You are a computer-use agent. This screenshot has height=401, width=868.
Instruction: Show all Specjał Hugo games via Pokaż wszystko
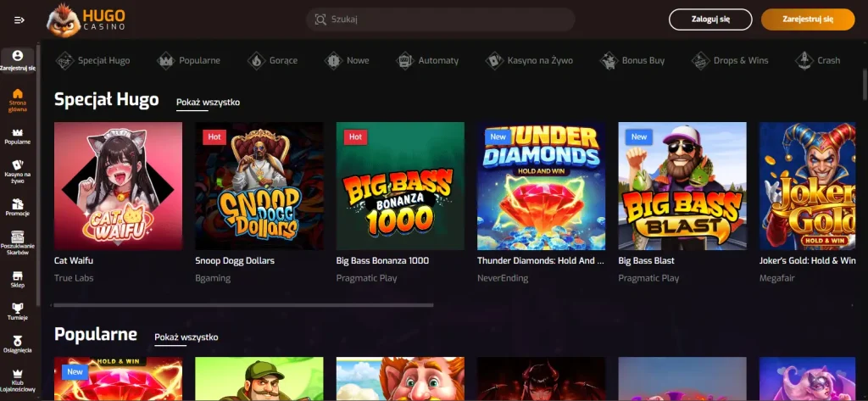[x=209, y=103]
